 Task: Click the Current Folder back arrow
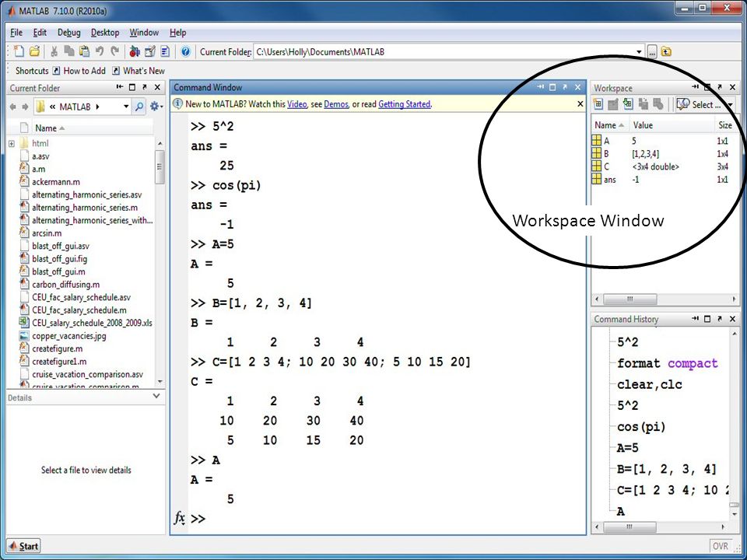[13, 107]
